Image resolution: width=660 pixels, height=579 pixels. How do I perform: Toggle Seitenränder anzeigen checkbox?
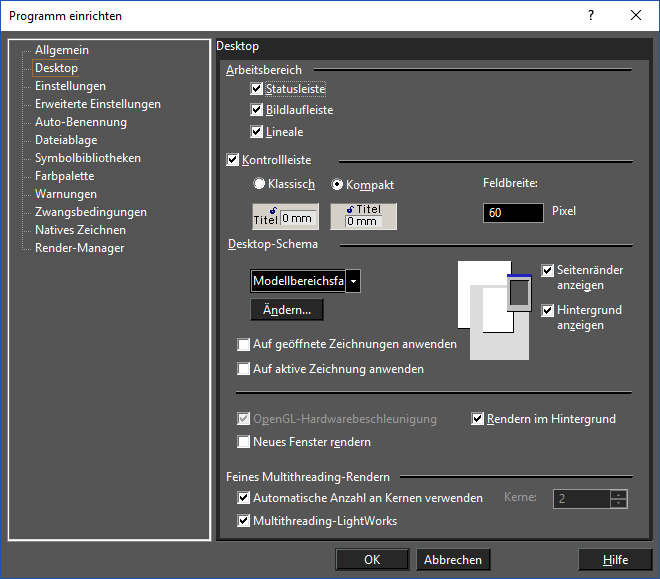(548, 271)
